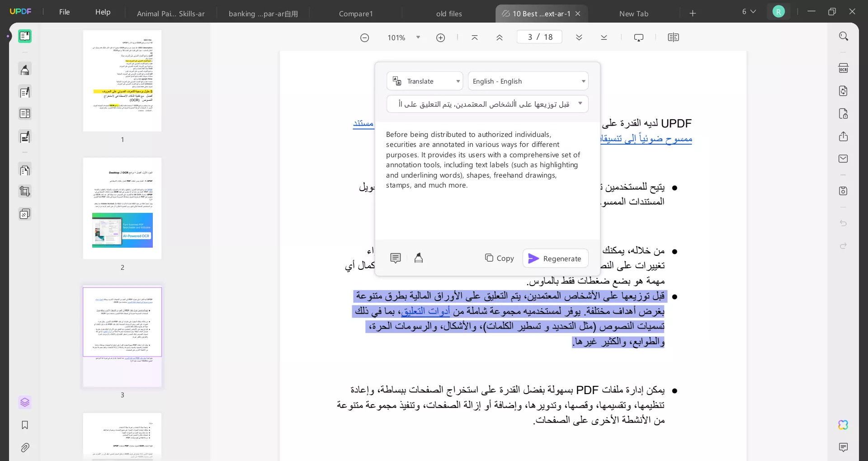The image size is (868, 461).
Task: Copy the translated text
Action: [x=499, y=258]
